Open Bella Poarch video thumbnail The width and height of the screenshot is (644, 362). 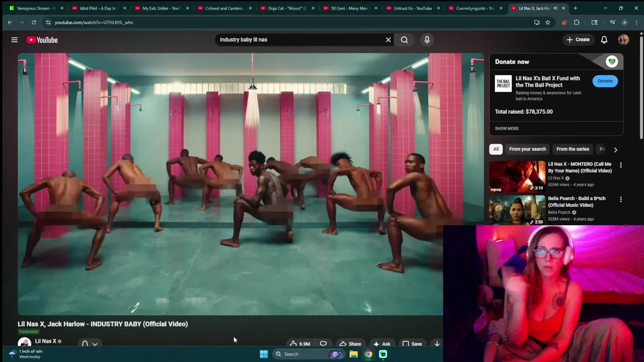point(517,210)
